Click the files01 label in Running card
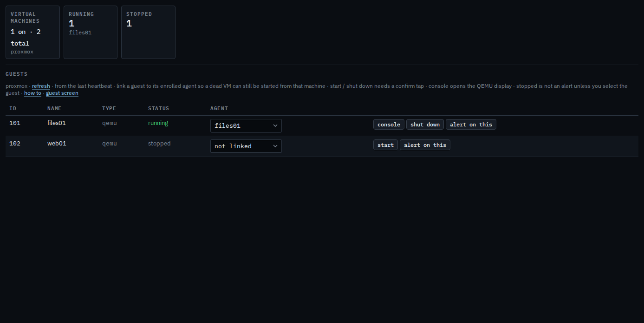Image resolution: width=644 pixels, height=323 pixels. point(80,33)
